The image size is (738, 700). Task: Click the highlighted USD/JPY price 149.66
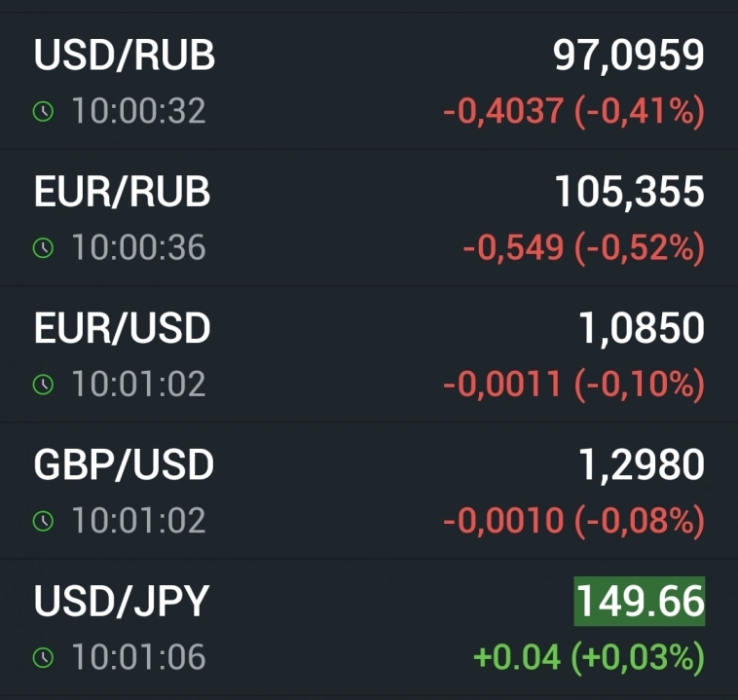point(640,602)
